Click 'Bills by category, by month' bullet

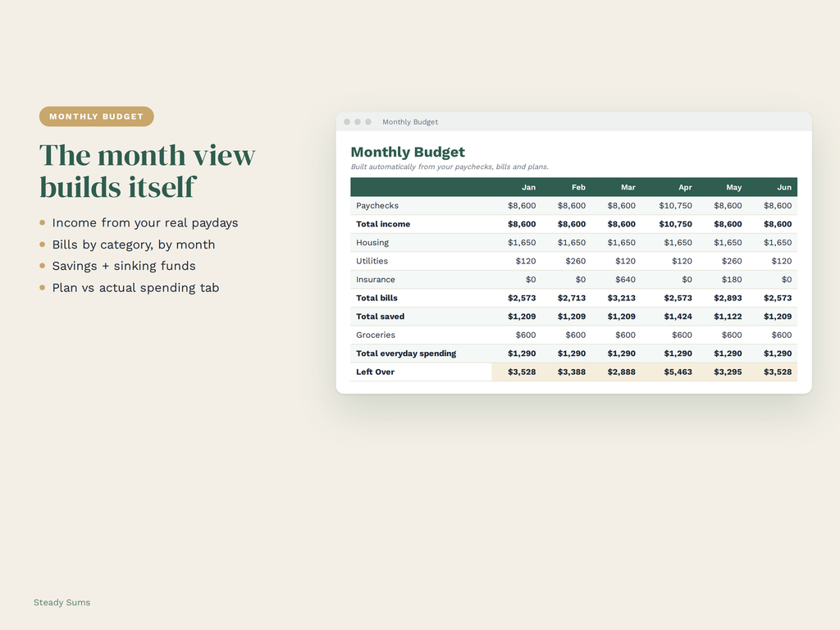pos(134,244)
